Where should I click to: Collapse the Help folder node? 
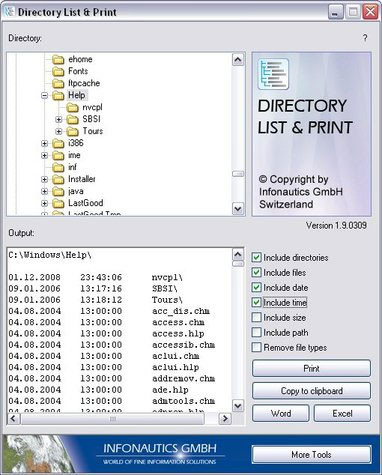coord(44,96)
